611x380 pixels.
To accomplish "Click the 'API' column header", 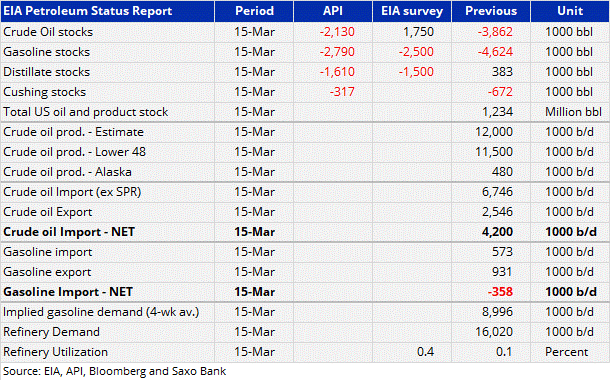I will pyautogui.click(x=333, y=11).
